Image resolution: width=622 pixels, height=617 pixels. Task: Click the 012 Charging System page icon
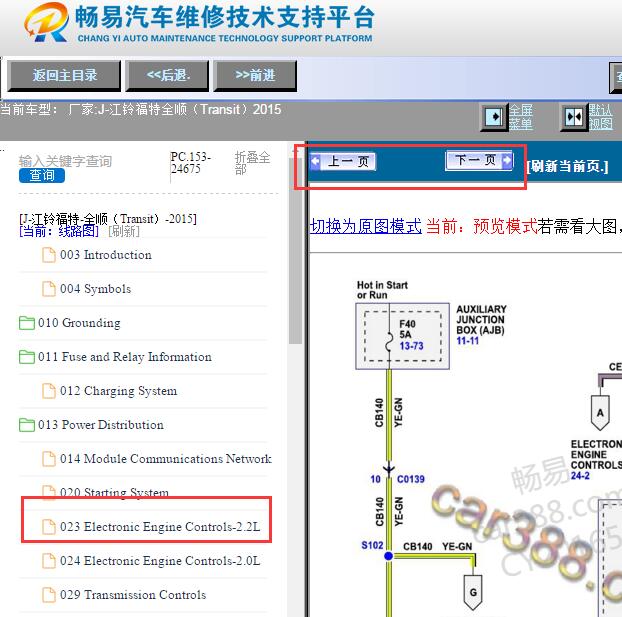(x=49, y=391)
